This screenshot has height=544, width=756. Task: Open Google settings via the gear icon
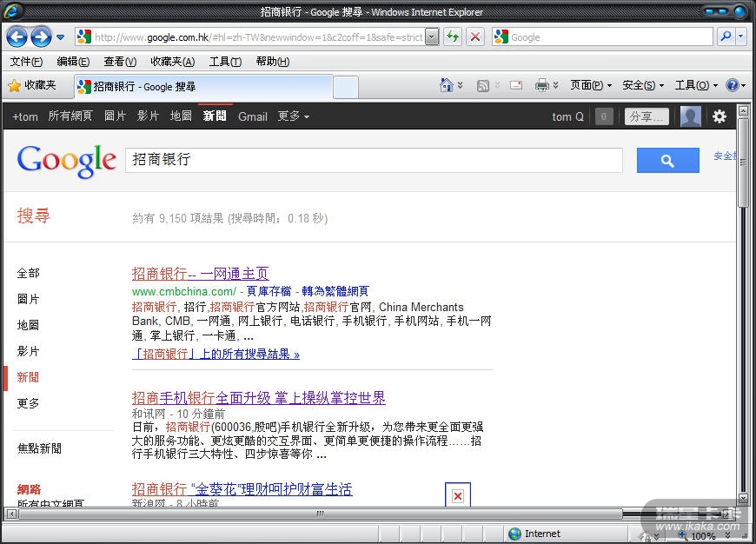tap(720, 116)
